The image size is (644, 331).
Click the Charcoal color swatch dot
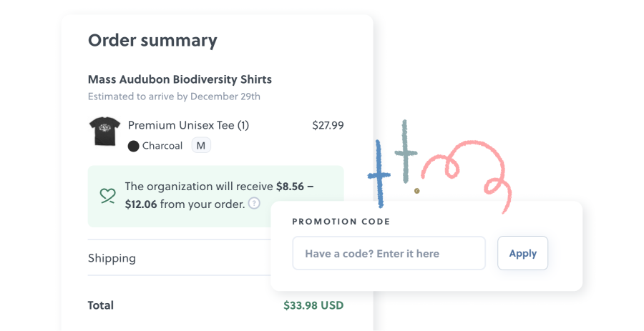click(x=133, y=146)
